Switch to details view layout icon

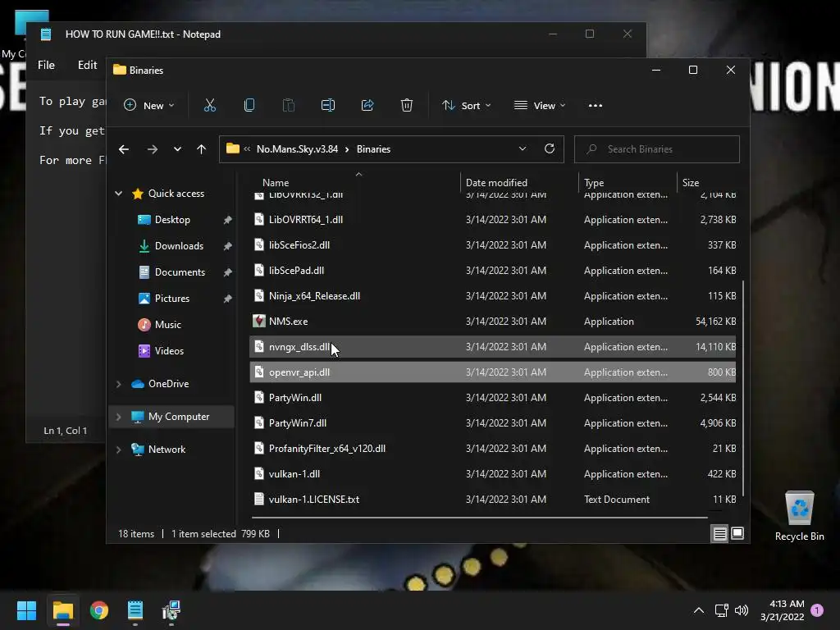tap(719, 533)
